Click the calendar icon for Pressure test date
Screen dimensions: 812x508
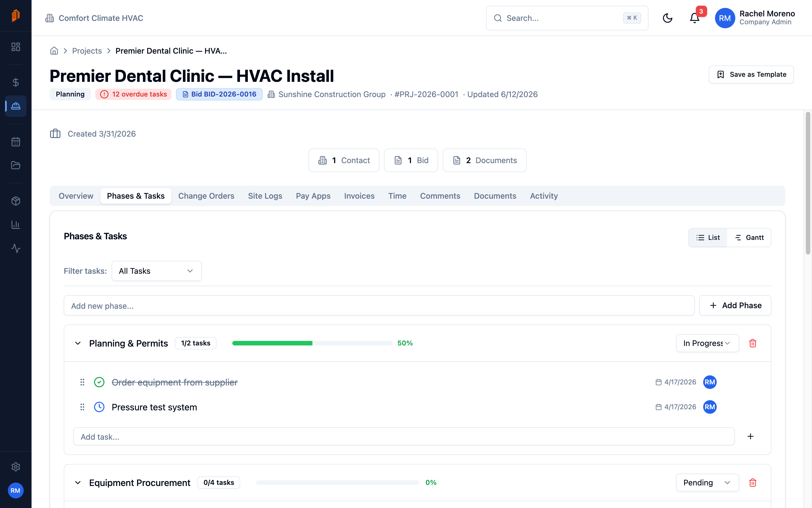(658, 407)
